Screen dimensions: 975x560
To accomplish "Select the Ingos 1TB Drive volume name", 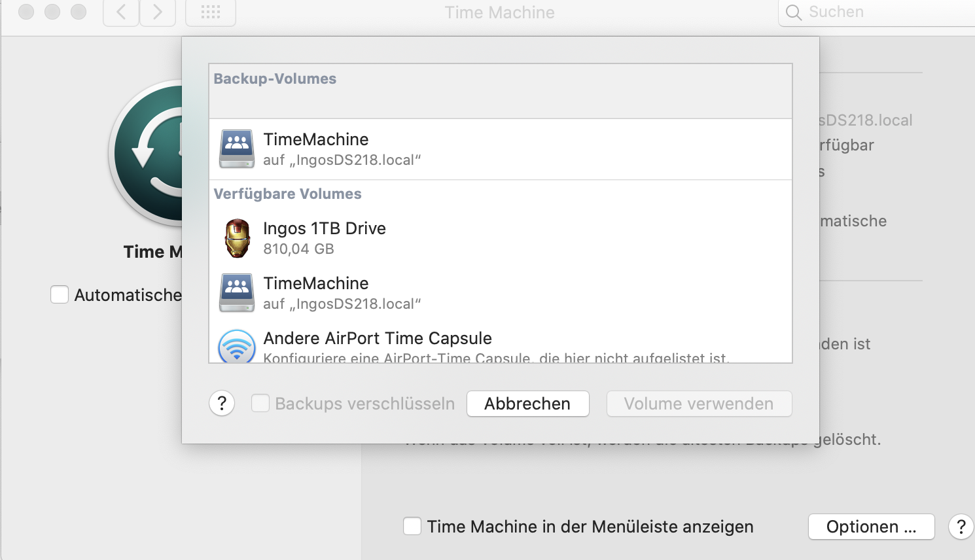I will click(325, 228).
